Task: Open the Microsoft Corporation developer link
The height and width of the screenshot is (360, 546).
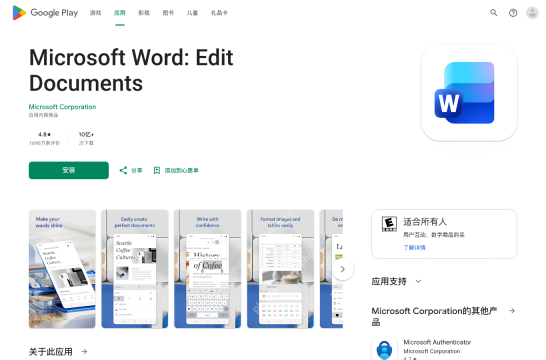Action: (x=62, y=107)
